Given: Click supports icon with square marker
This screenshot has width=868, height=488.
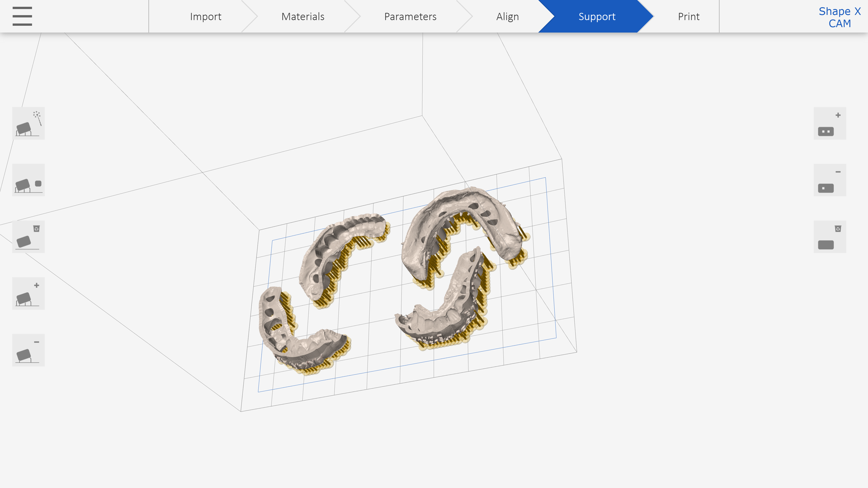Looking at the screenshot, I should (28, 180).
